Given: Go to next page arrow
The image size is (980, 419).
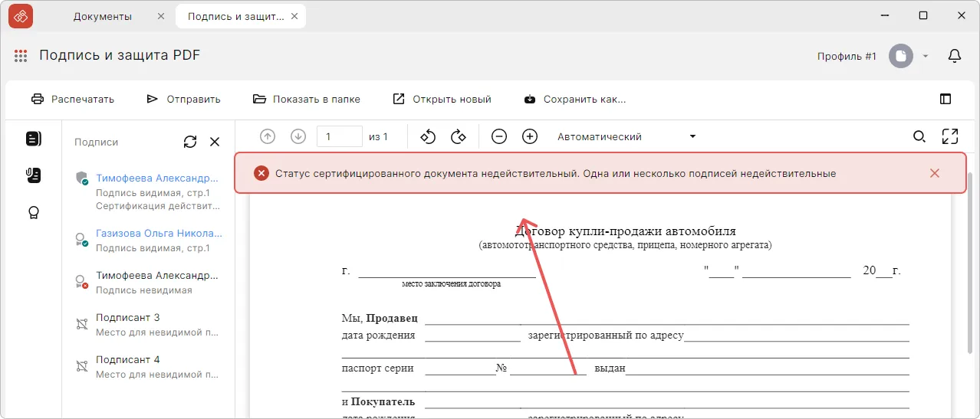Looking at the screenshot, I should pos(298,136).
